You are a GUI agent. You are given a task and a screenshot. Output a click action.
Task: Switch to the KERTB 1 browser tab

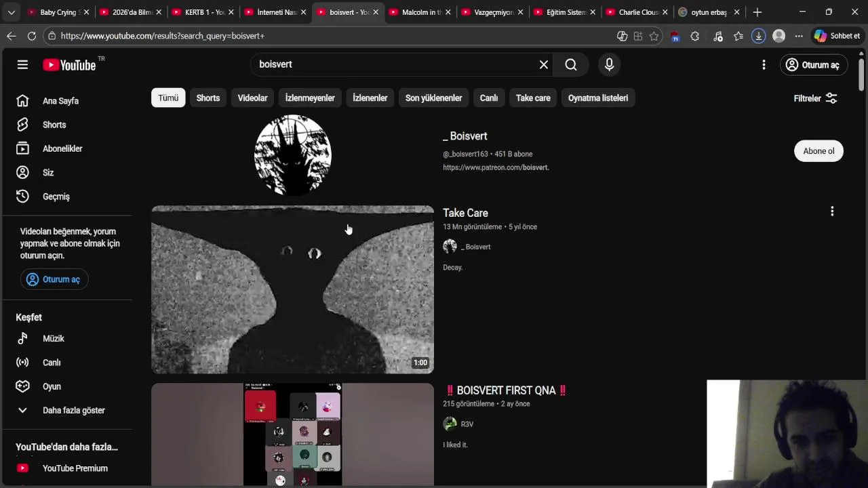[203, 12]
